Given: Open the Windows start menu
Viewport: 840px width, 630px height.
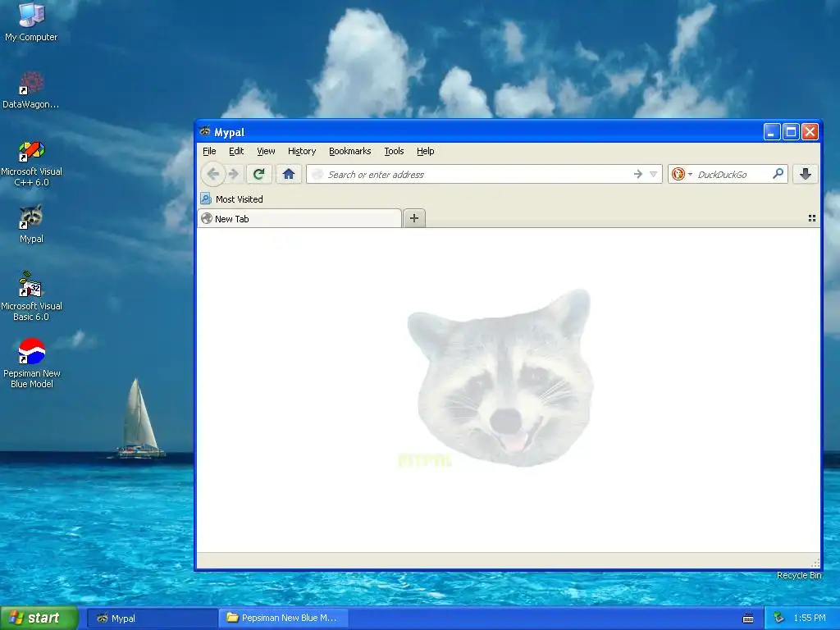Looking at the screenshot, I should coord(39,618).
